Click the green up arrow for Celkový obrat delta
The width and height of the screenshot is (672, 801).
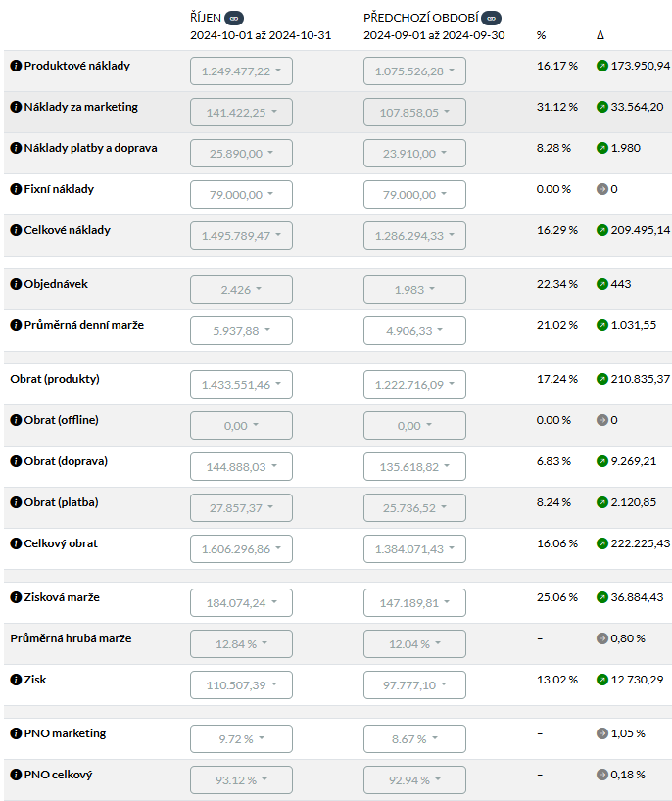click(602, 543)
